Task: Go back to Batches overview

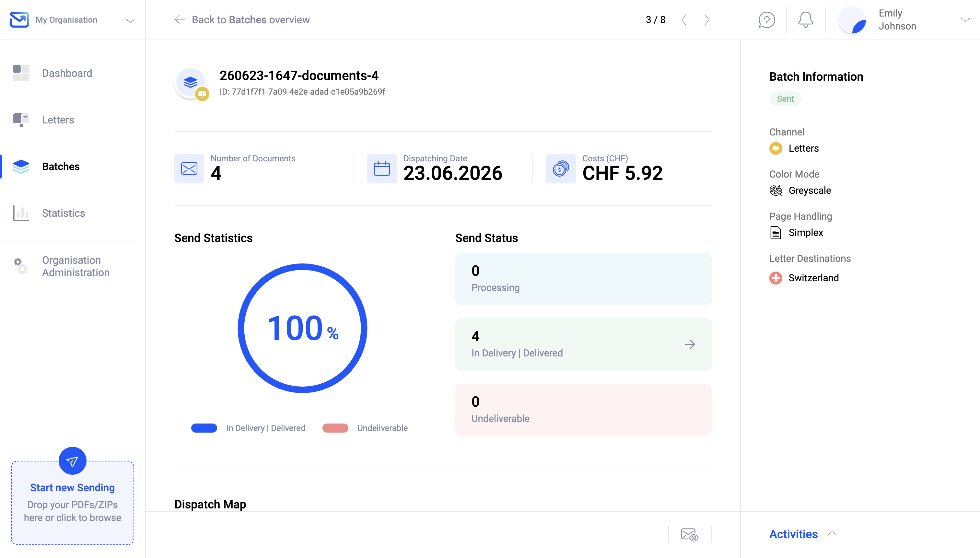Action: [242, 20]
